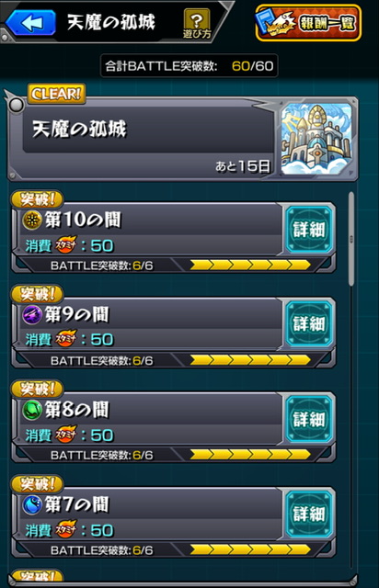Open the 報酬一覧 rewards list button
The height and width of the screenshot is (588, 379).
tap(308, 23)
